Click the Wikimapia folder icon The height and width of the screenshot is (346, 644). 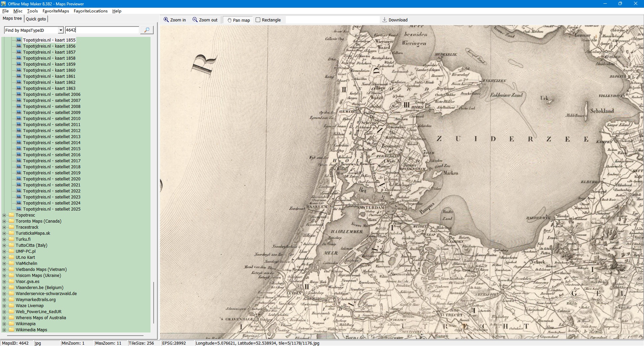pos(11,324)
